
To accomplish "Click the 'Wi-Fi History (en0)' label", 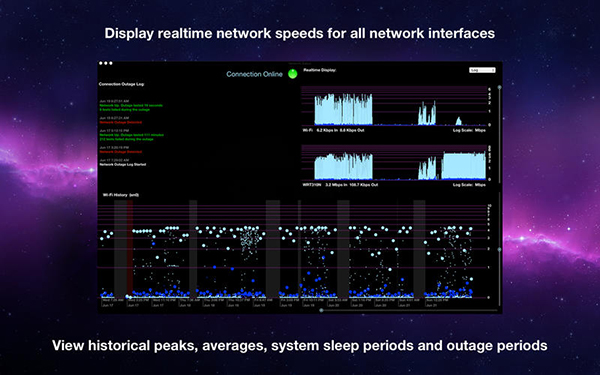I will tap(121, 195).
